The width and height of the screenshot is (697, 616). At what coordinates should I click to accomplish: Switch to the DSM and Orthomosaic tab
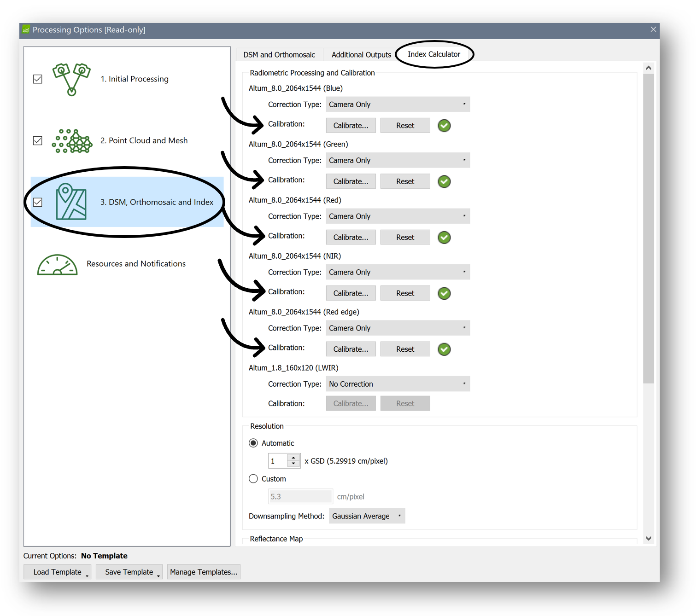point(279,55)
